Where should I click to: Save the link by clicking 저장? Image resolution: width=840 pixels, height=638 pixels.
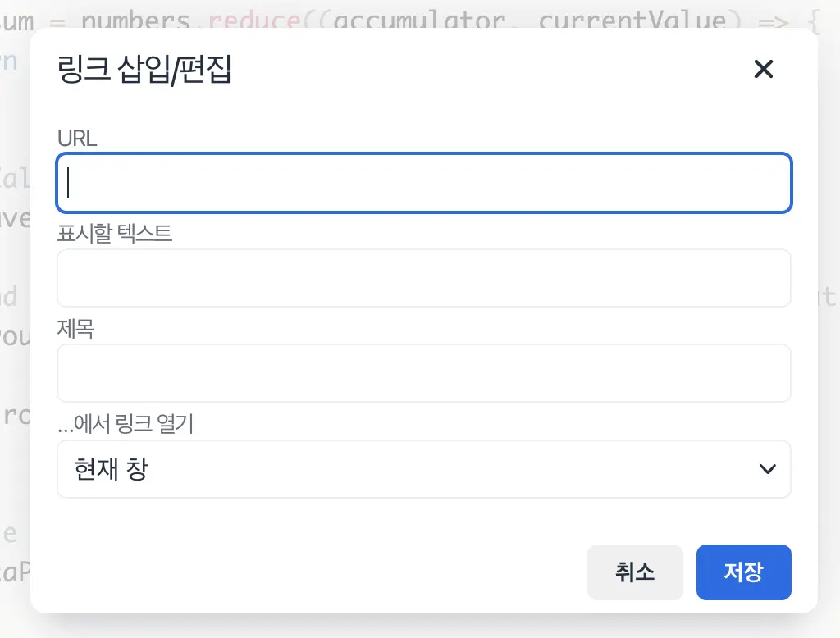[743, 572]
